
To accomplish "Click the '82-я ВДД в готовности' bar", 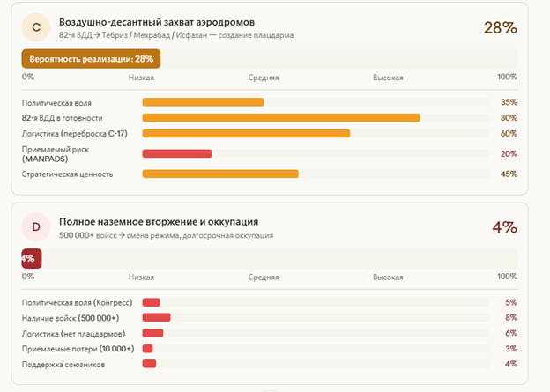I will tap(280, 117).
